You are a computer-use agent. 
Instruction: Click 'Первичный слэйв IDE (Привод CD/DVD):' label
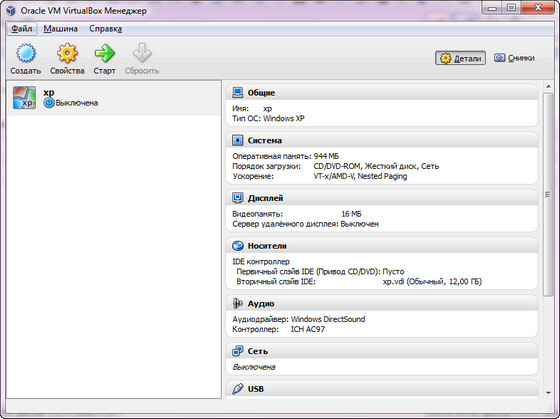point(309,272)
